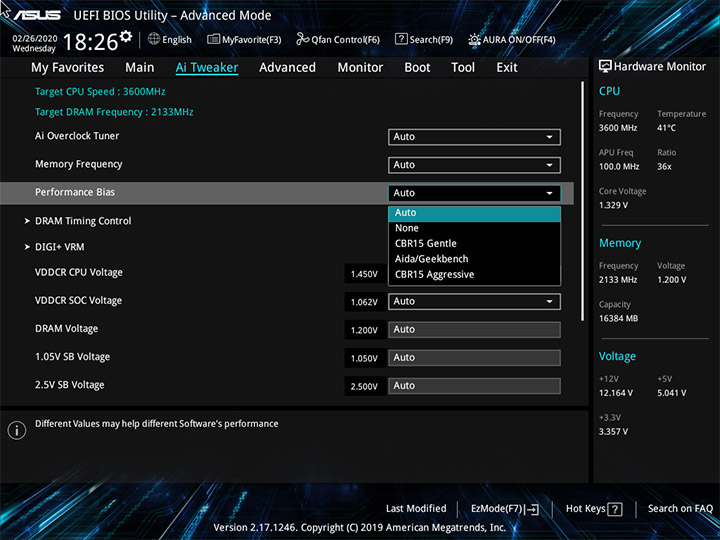Click the 18:26 clock display
Viewport: 720px width, 540px height.
90,42
